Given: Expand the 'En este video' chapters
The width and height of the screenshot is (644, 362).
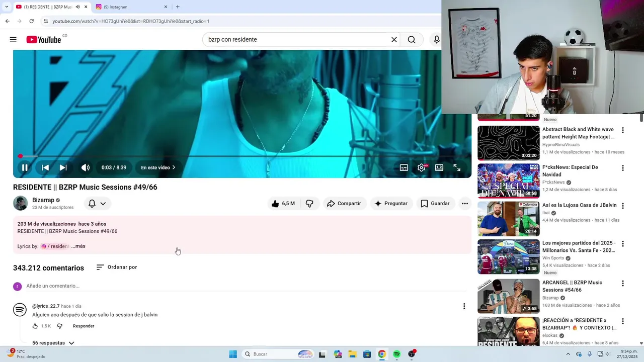Looking at the screenshot, I should (x=158, y=167).
